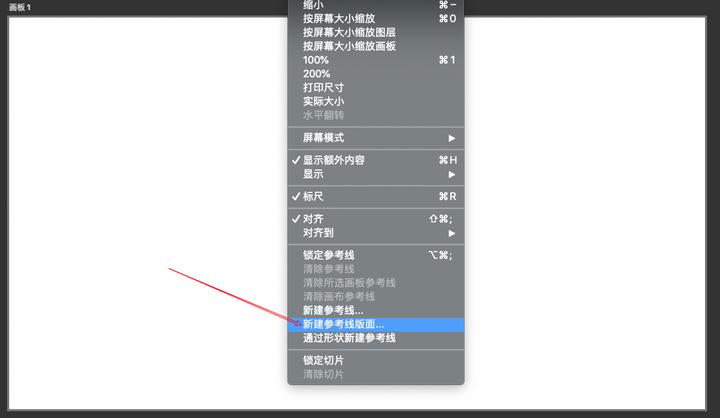Expand the 对齐到 submenu arrow
The height and width of the screenshot is (418, 720).
click(452, 233)
